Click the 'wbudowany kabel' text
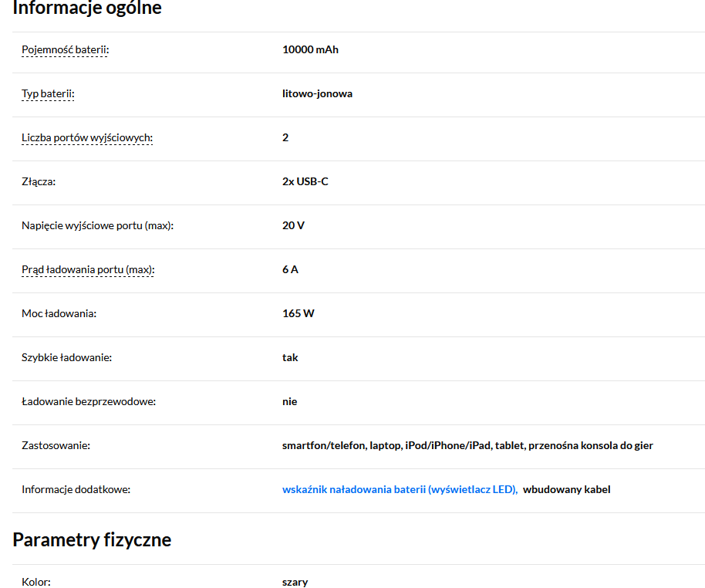 [x=566, y=489]
